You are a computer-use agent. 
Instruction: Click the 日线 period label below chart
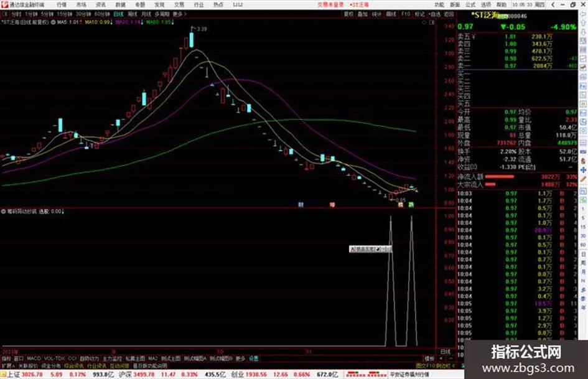[445, 352]
